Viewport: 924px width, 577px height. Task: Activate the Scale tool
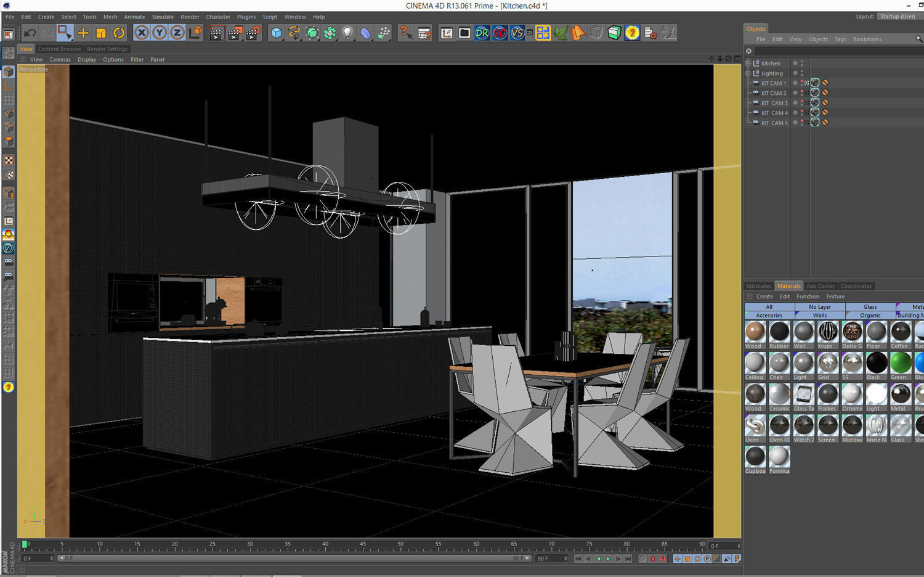click(x=101, y=33)
